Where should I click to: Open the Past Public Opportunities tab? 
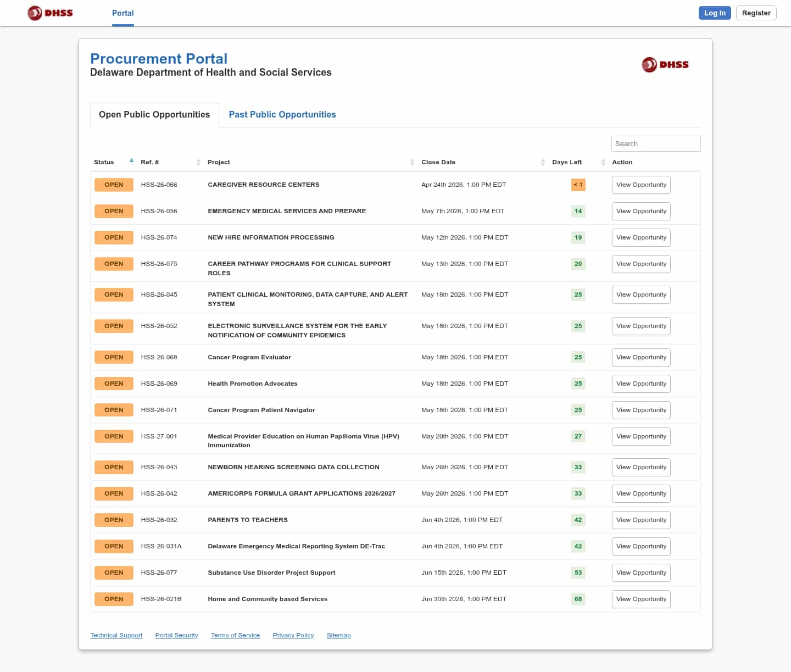point(282,114)
